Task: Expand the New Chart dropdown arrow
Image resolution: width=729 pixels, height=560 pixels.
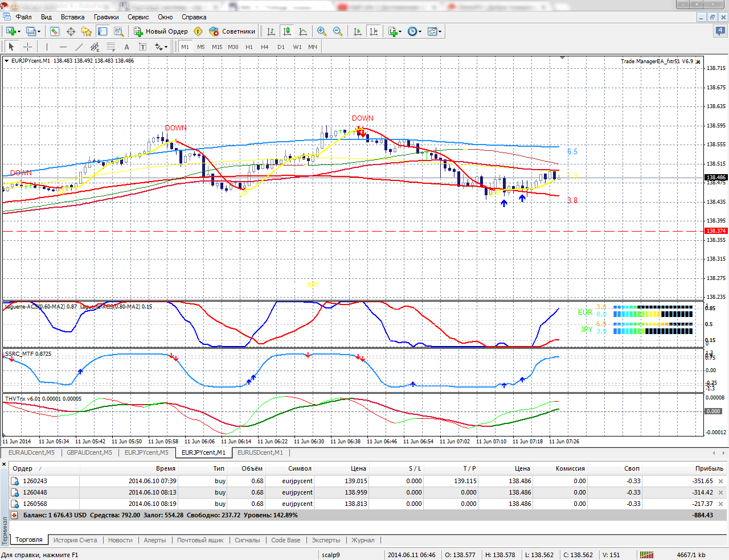Action: tap(19, 32)
